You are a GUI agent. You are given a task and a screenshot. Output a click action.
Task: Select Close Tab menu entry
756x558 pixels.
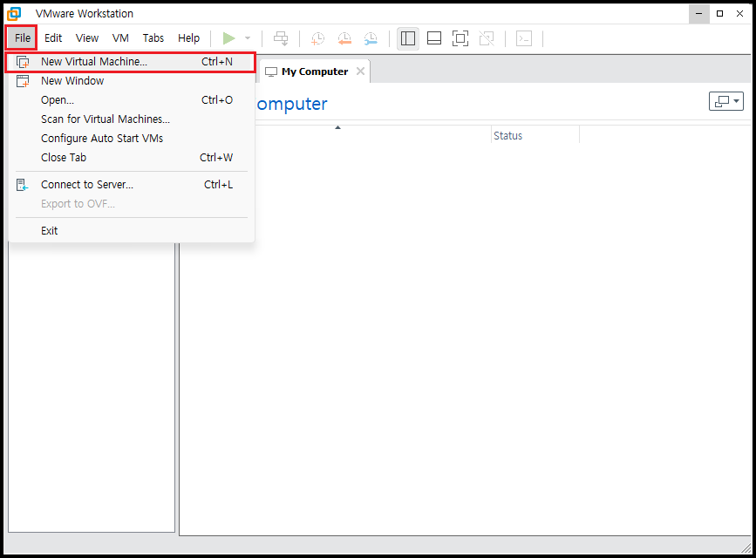pyautogui.click(x=130, y=158)
